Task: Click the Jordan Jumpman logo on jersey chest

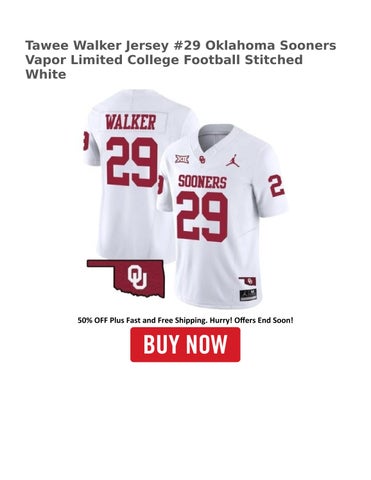Action: tap(232, 160)
